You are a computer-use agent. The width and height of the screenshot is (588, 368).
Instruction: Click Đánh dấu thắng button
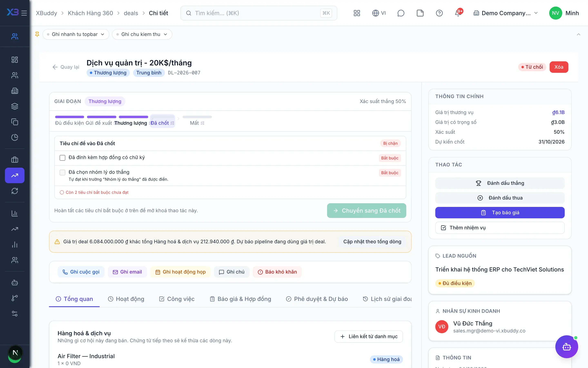pos(500,183)
